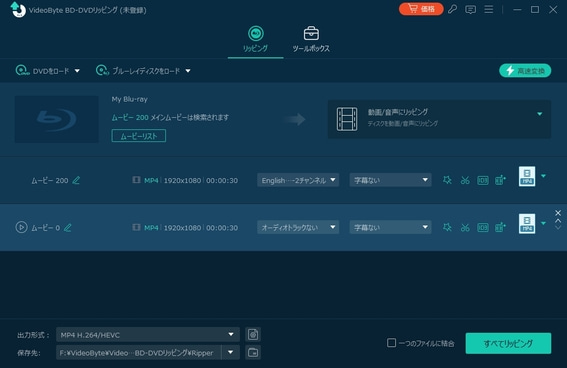Open subtitle dropdown for ムービー 0
The width and height of the screenshot is (567, 368).
pos(391,227)
